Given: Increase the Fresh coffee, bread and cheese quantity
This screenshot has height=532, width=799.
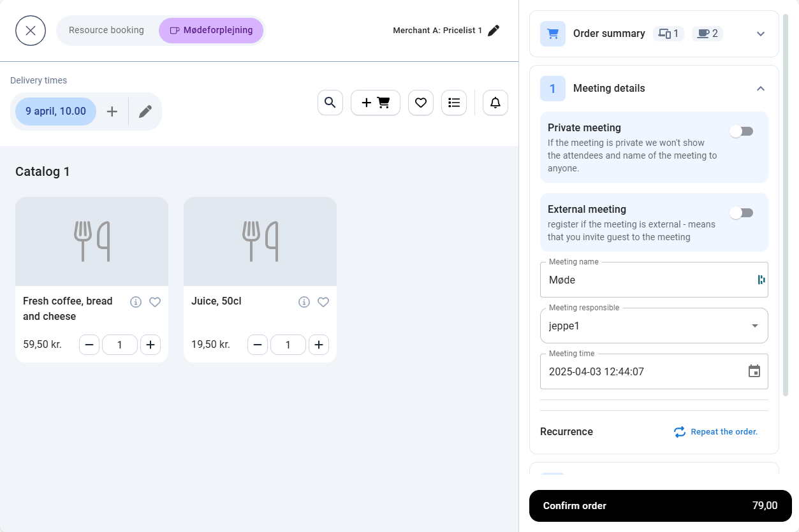Looking at the screenshot, I should (150, 345).
